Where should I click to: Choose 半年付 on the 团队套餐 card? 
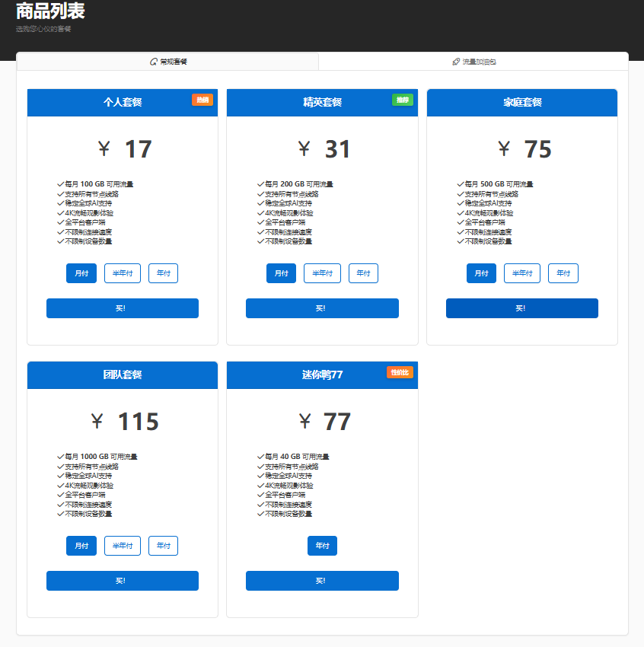[x=123, y=546]
